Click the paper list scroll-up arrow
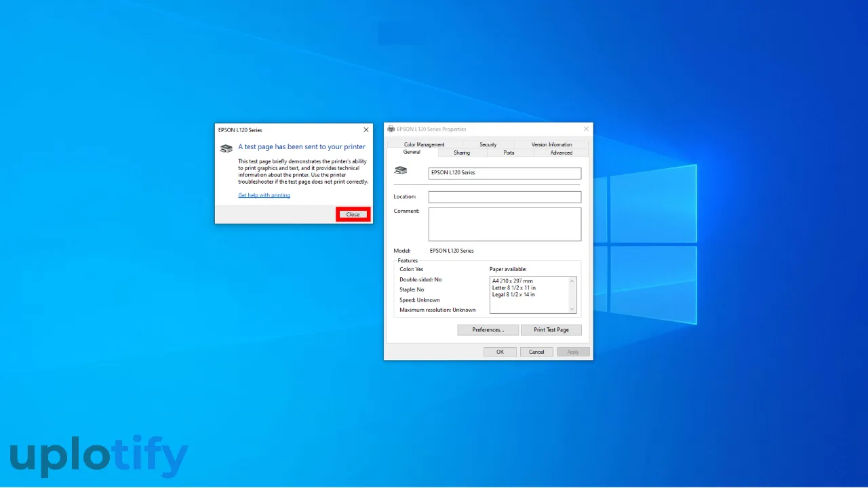This screenshot has width=868, height=488. click(572, 281)
